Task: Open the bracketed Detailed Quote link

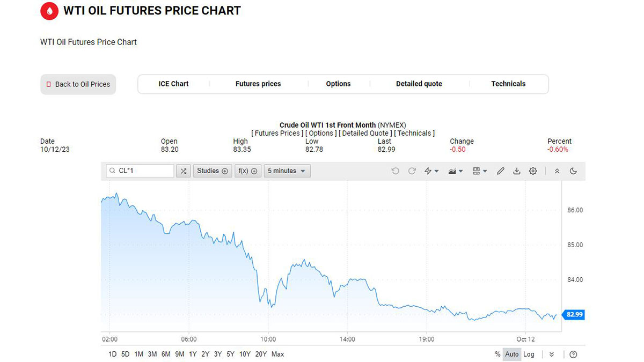Action: click(x=365, y=133)
